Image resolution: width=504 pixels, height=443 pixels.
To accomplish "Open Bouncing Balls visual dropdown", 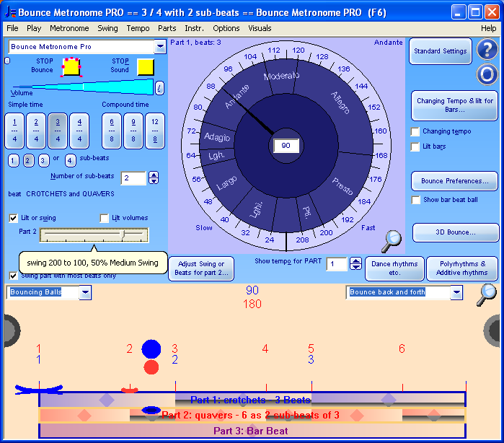I will tap(85, 293).
